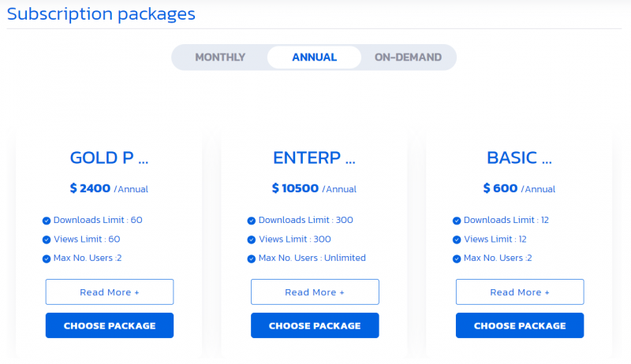Expand Read More for Gold package

[x=110, y=292]
